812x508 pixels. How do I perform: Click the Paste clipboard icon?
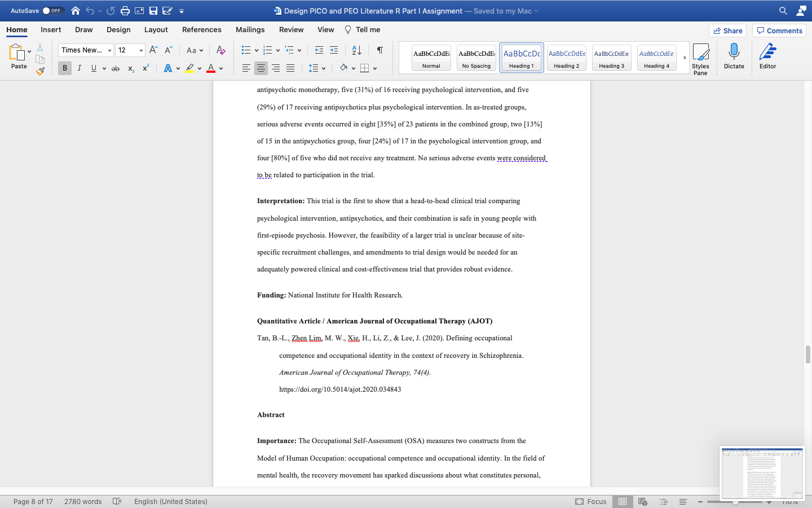17,52
